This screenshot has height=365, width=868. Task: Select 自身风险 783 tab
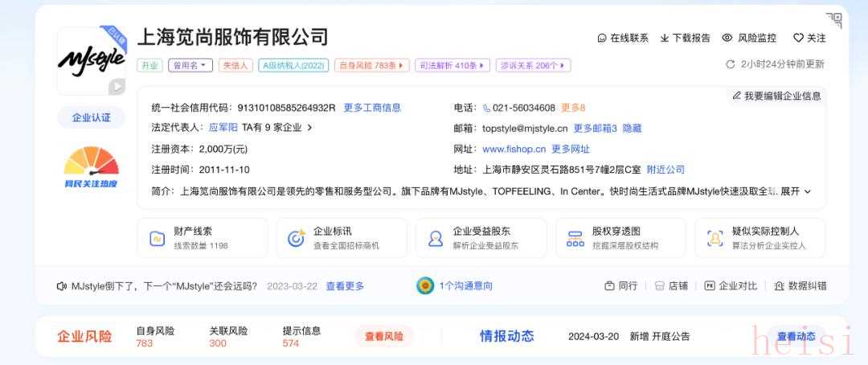tap(156, 337)
